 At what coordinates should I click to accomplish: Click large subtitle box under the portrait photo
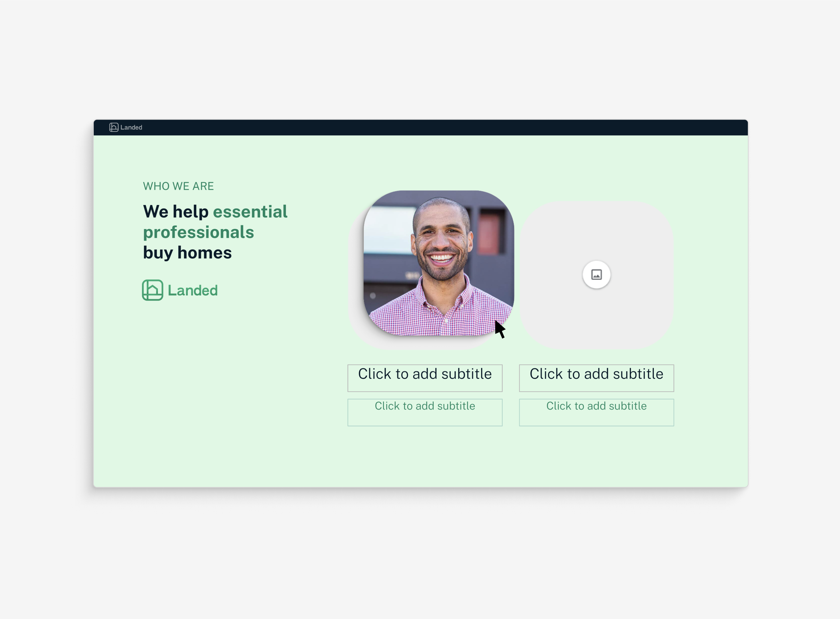tap(425, 378)
